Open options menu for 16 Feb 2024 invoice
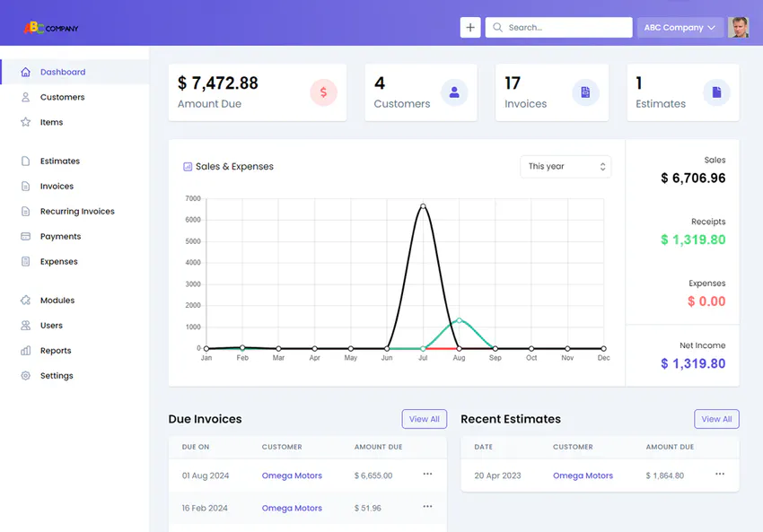Viewport: 763px width, 532px height. click(427, 507)
